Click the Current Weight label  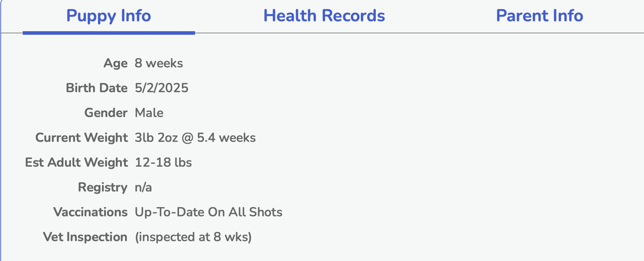pos(81,138)
